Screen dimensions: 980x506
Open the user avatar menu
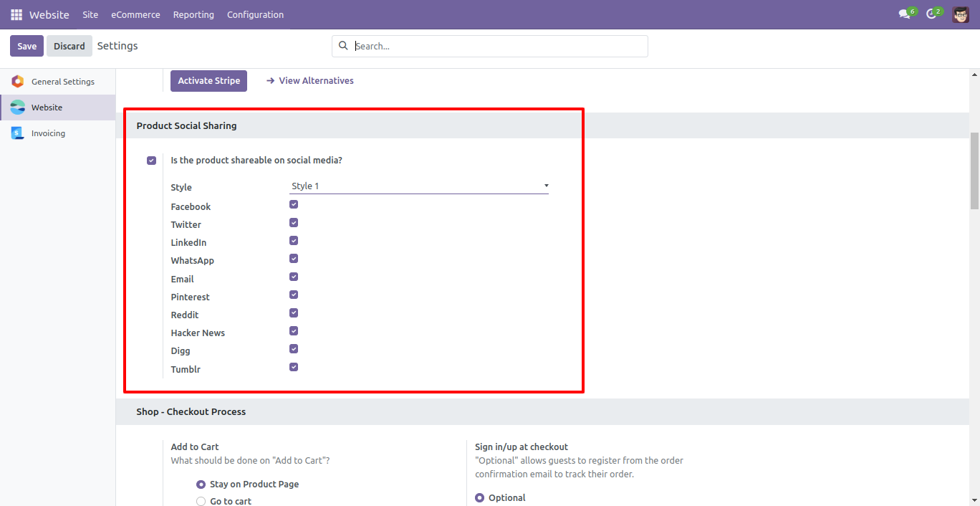tap(961, 14)
